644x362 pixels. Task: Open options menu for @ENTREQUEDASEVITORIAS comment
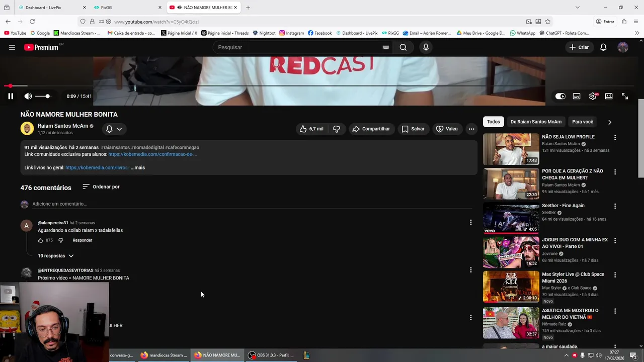point(471,270)
